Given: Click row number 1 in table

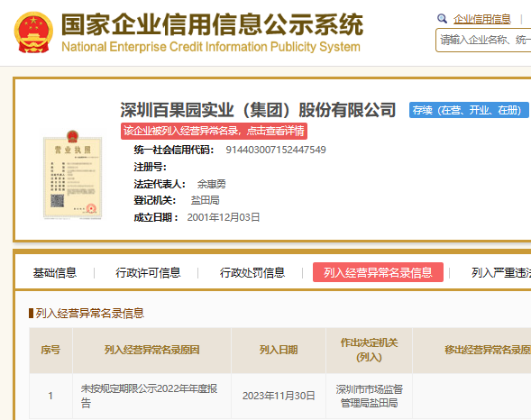Looking at the screenshot, I should [x=50, y=396].
